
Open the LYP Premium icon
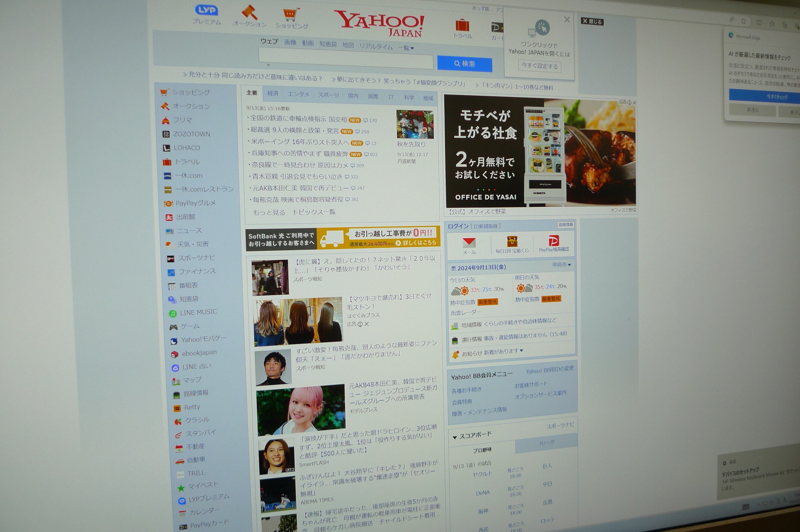pos(206,11)
